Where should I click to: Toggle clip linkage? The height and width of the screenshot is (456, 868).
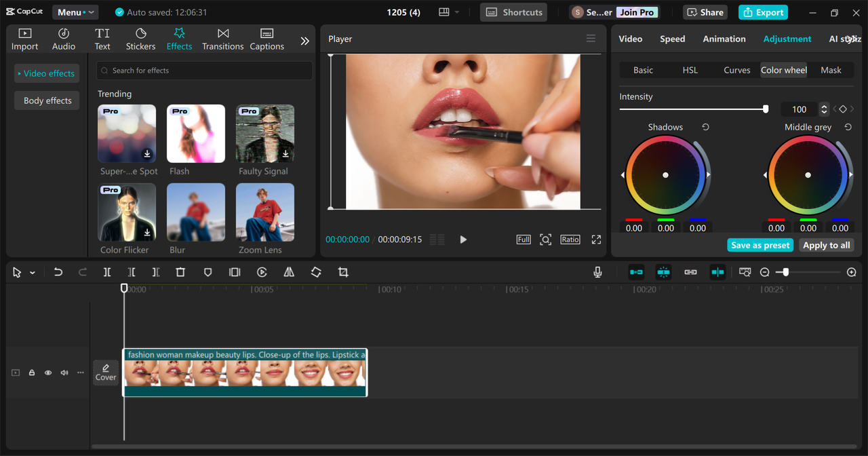690,272
